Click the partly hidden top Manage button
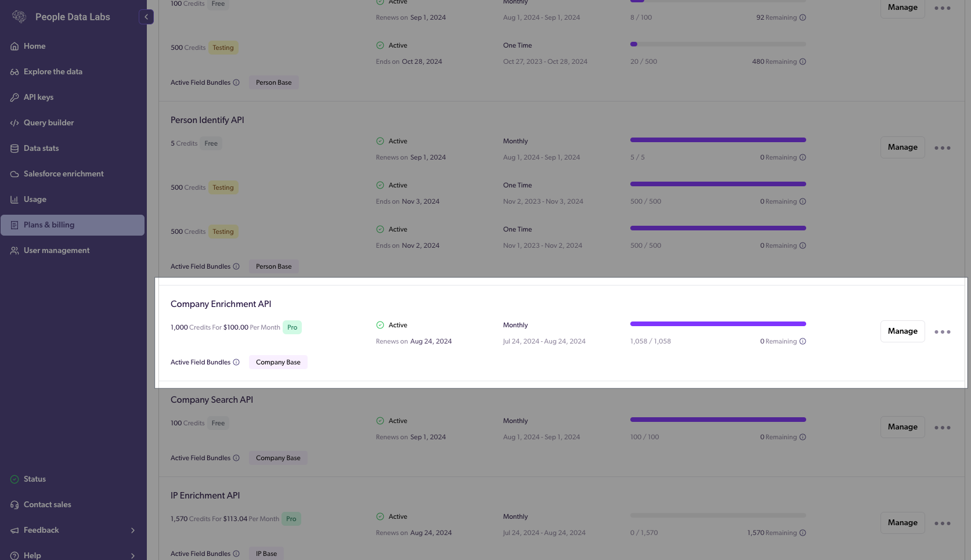971x560 pixels. click(903, 8)
